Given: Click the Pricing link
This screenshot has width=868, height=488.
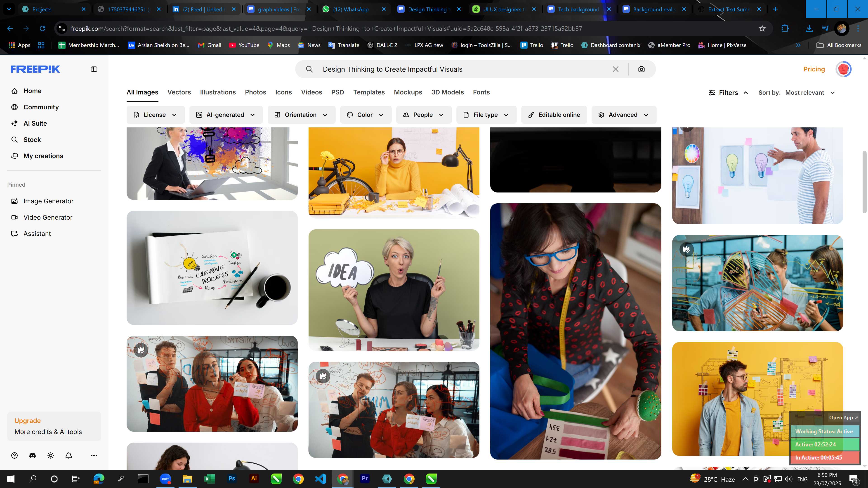Looking at the screenshot, I should pyautogui.click(x=814, y=69).
